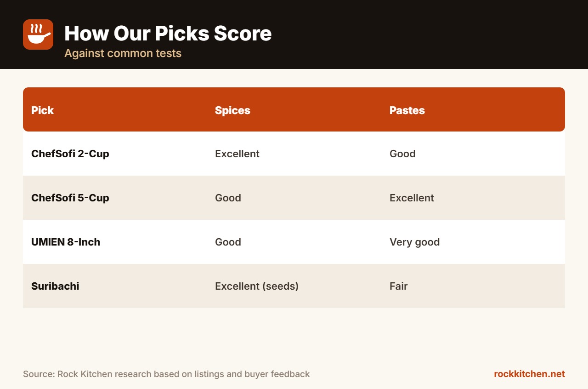
Task: Click the 'Against common tests' subtitle
Action: pos(123,53)
